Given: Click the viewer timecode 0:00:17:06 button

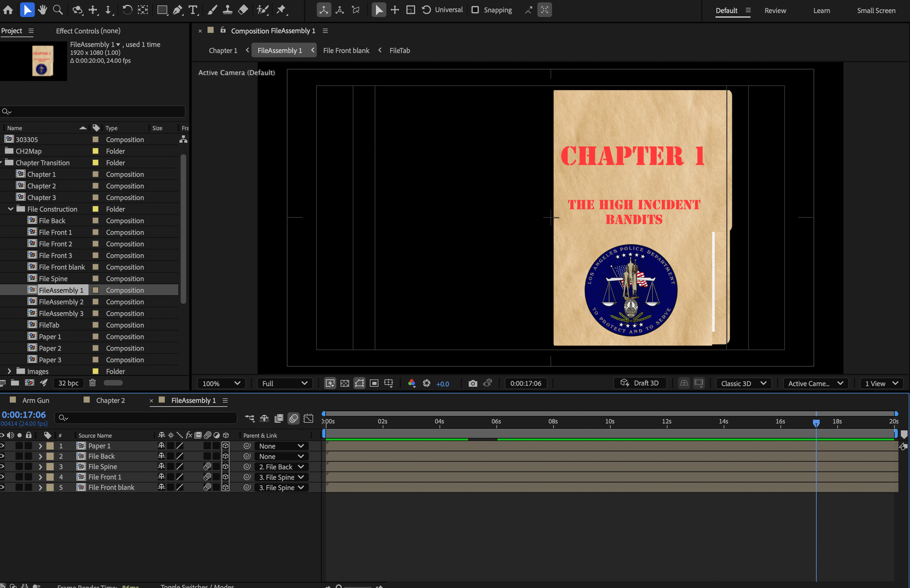Looking at the screenshot, I should (526, 384).
